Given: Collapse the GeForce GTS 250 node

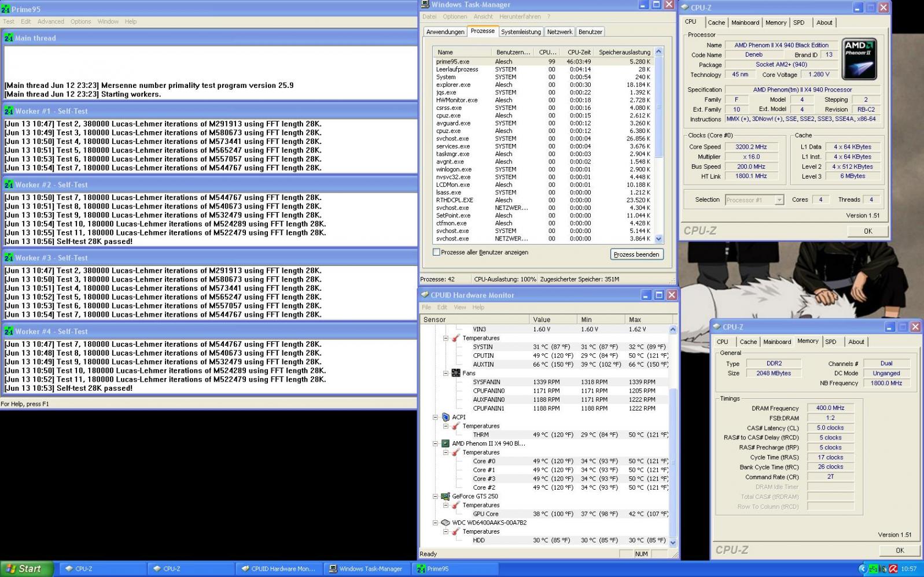Looking at the screenshot, I should (435, 496).
